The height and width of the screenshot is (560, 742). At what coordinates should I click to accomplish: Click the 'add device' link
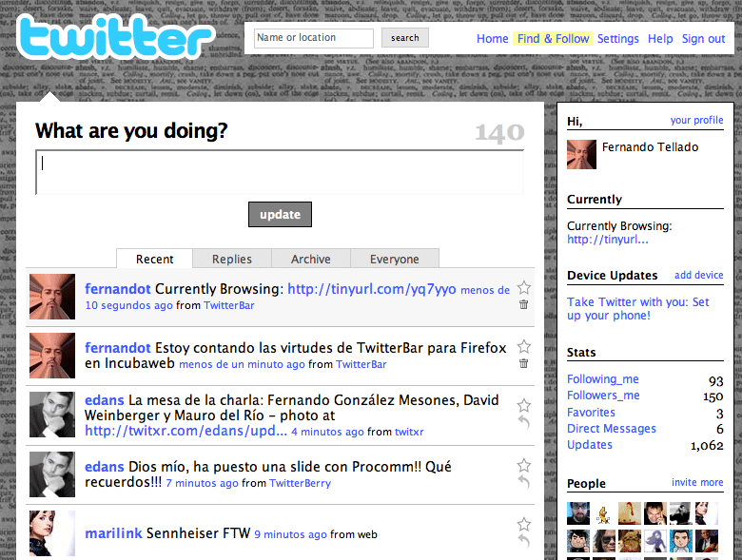[698, 275]
